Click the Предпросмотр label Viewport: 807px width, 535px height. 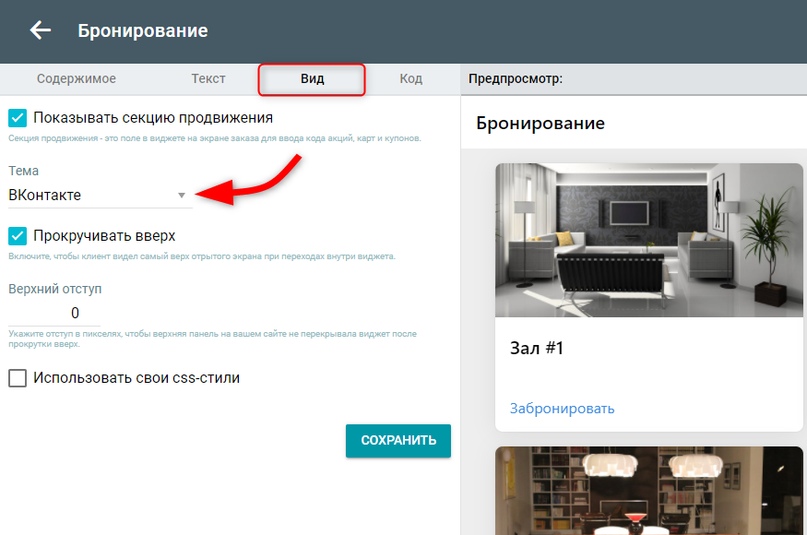tap(515, 79)
